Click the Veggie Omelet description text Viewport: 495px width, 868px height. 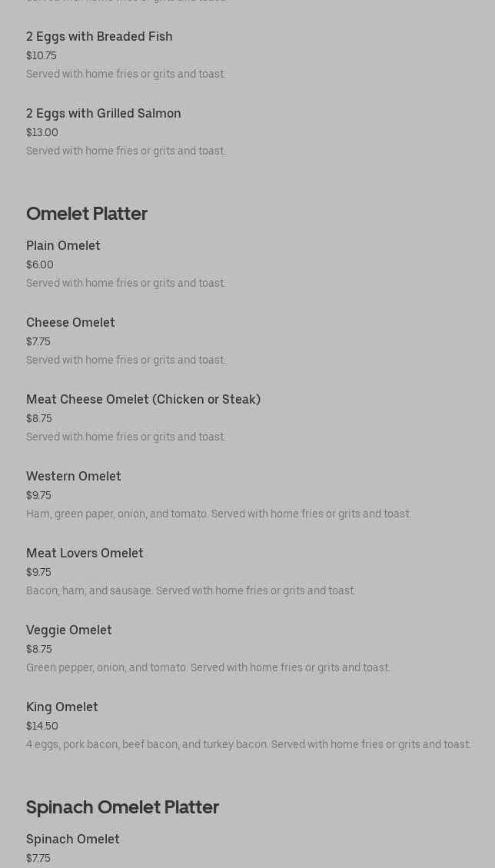pos(208,668)
